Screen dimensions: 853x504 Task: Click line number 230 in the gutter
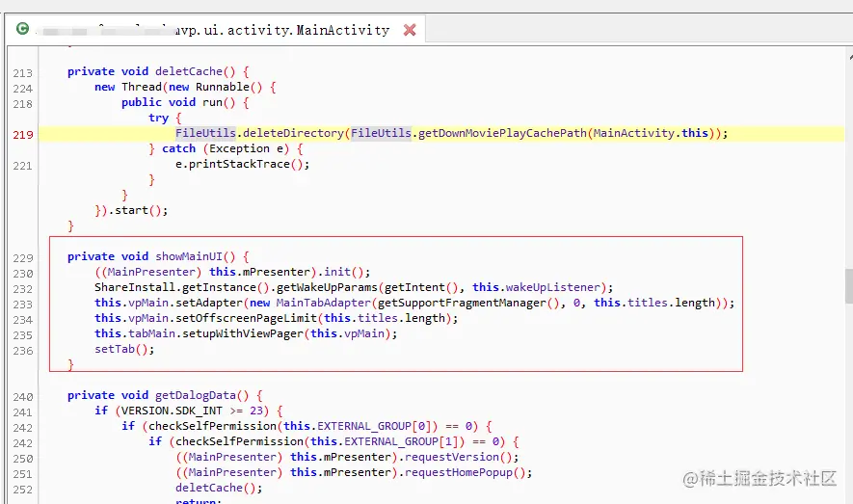[23, 273]
